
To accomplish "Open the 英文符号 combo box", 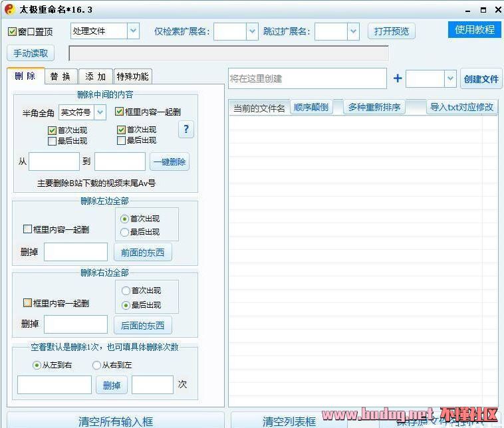I will [100, 112].
